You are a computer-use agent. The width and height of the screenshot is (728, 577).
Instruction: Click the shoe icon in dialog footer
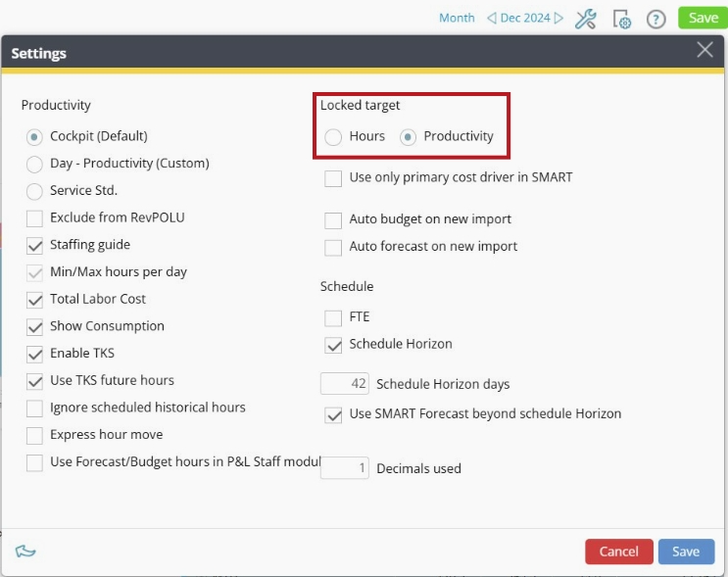pyautogui.click(x=25, y=551)
